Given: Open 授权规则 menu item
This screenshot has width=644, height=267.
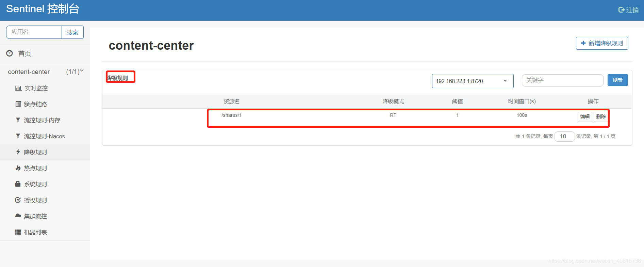Looking at the screenshot, I should [45, 200].
